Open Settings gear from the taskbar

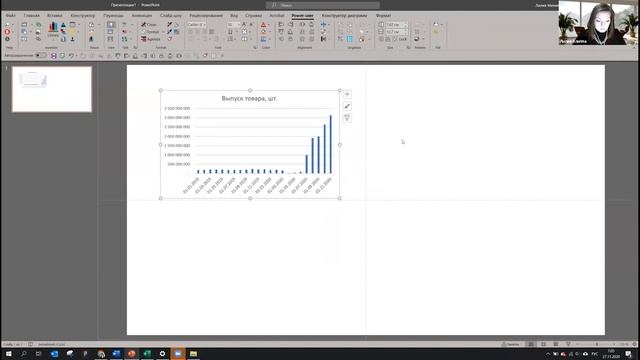click(x=162, y=354)
